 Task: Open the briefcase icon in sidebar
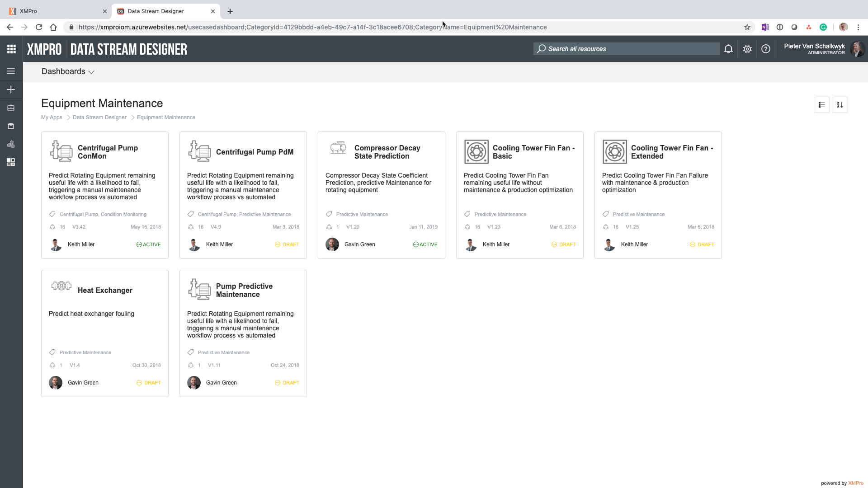11,108
